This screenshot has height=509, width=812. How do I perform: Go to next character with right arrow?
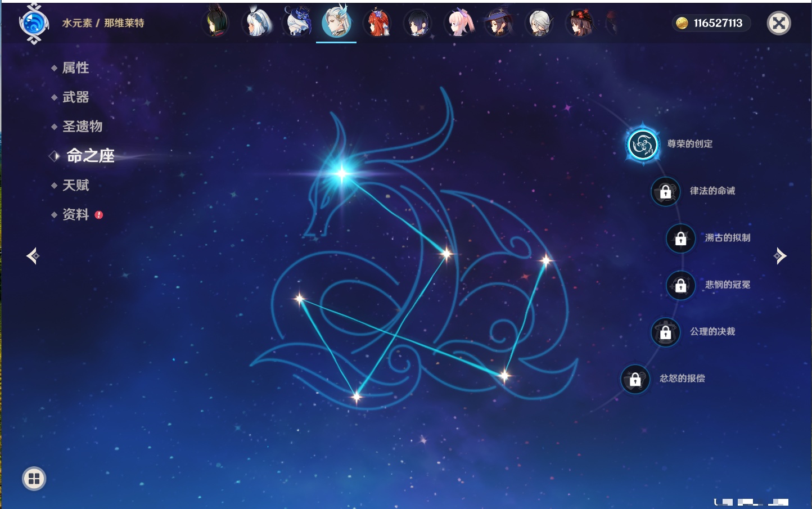pos(780,256)
